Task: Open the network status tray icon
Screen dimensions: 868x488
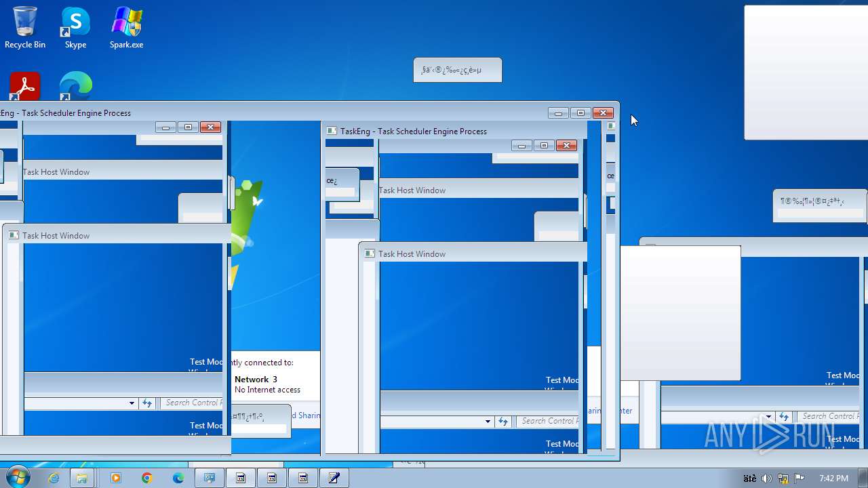Action: coord(783,479)
